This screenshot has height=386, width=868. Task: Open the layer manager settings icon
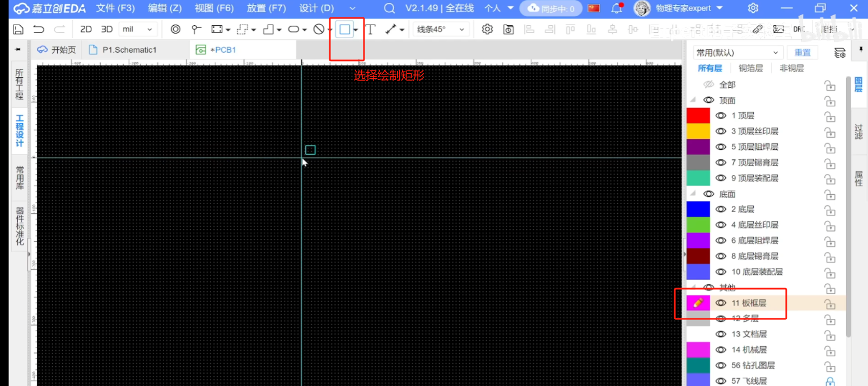840,53
